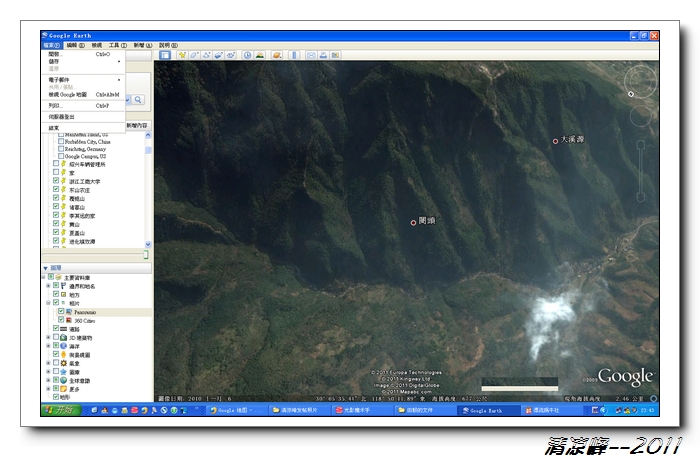
Task: Uncheck the 浙江工商大学 place checkbox
Action: click(56, 181)
